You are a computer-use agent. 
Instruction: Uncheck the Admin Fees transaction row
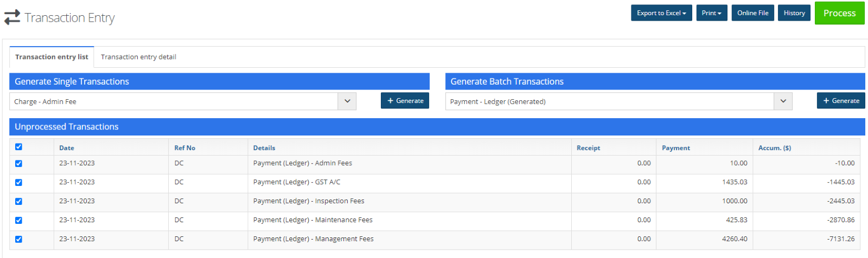18,164
